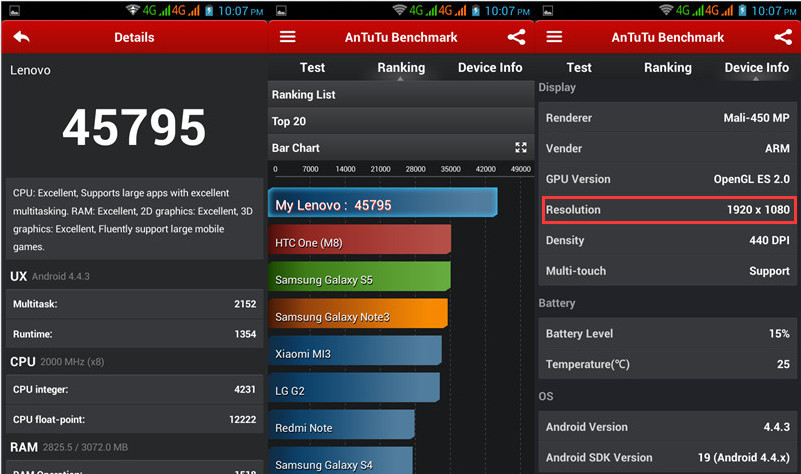Image resolution: width=801 pixels, height=474 pixels.
Task: Tap the HTC One (M8) bar
Action: 360,243
